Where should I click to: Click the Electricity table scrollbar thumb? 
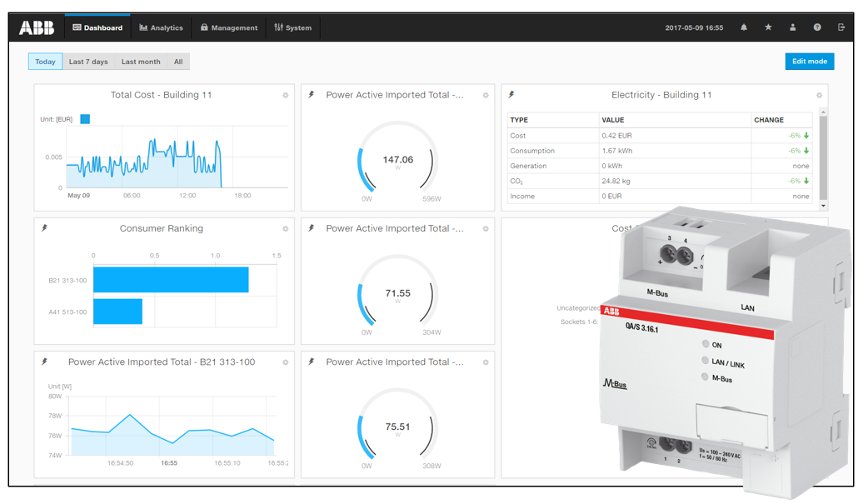coord(823,157)
